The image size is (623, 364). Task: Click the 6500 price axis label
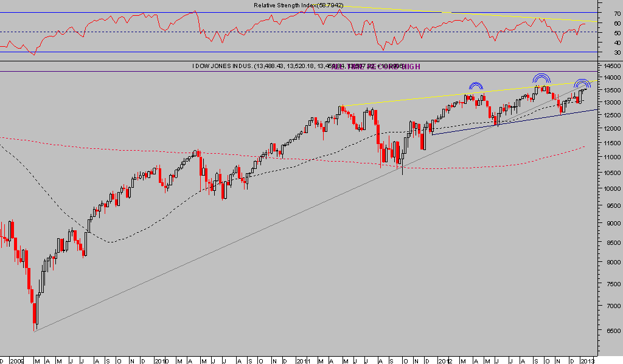point(609,331)
